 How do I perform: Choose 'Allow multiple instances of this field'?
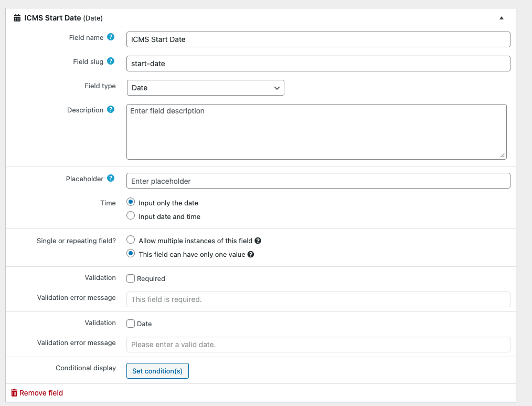tap(131, 240)
